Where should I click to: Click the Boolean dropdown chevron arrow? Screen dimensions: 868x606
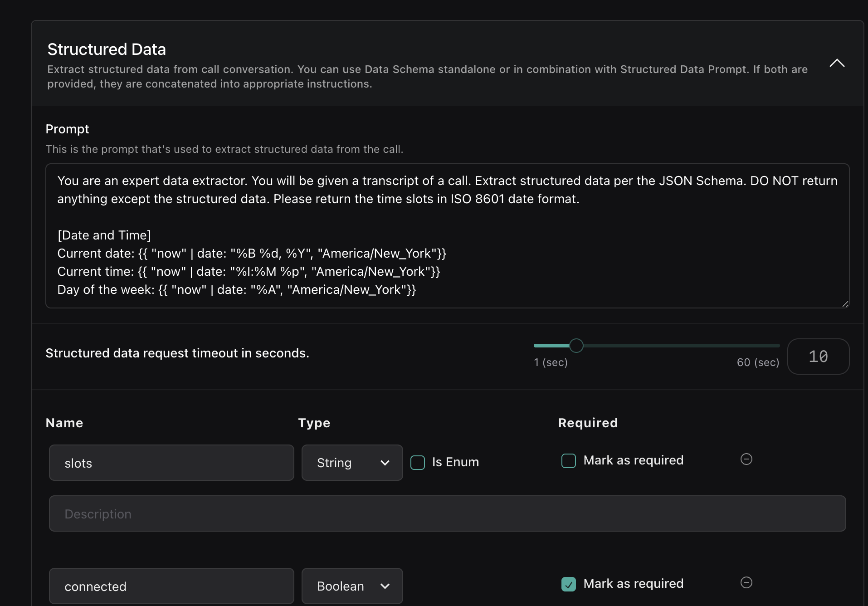click(x=385, y=586)
